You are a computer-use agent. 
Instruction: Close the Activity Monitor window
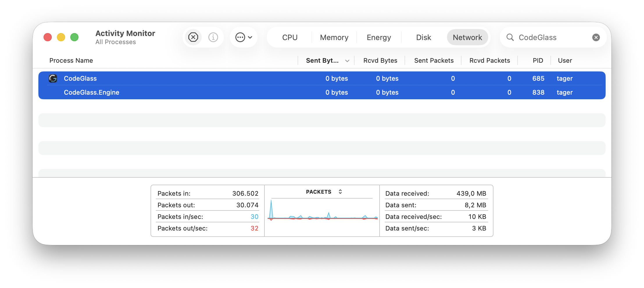click(x=48, y=37)
